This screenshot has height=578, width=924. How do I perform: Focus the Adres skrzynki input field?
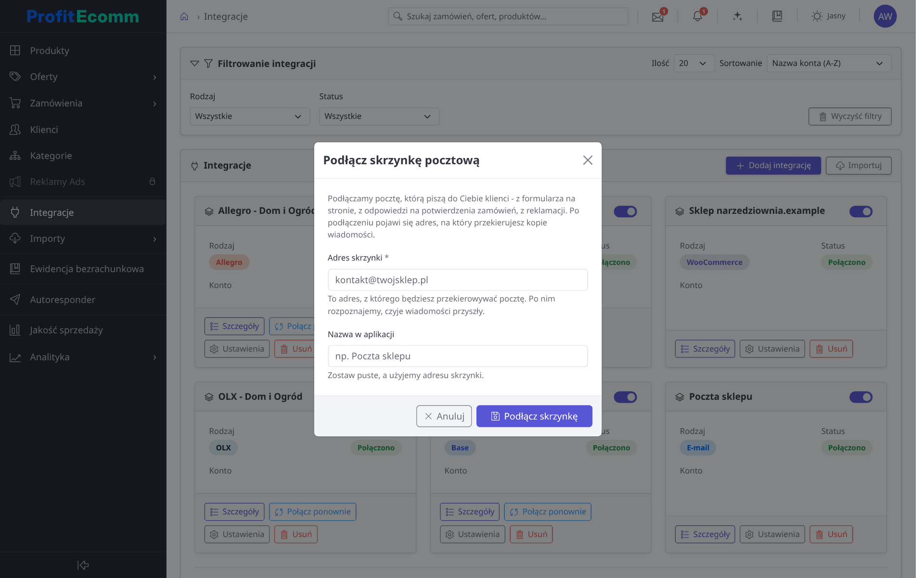(x=458, y=280)
